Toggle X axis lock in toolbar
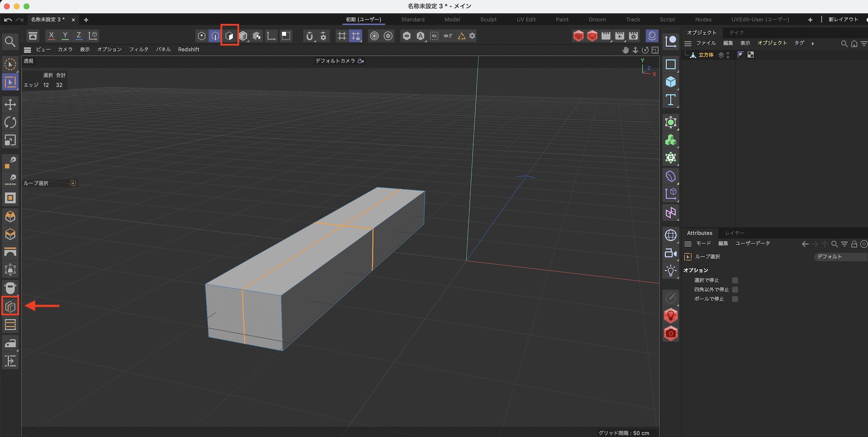This screenshot has height=437, width=868. point(51,36)
